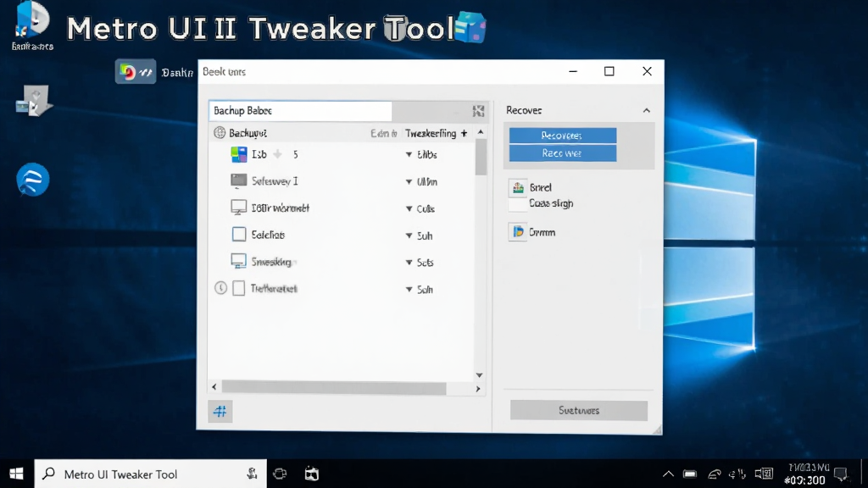Click the taskbar clock
This screenshot has width=868, height=488.
point(808,474)
